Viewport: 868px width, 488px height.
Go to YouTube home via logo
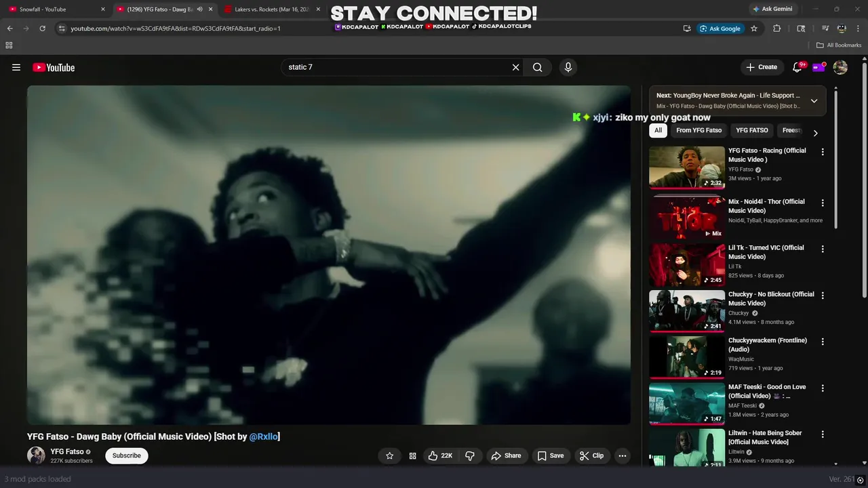click(x=54, y=67)
